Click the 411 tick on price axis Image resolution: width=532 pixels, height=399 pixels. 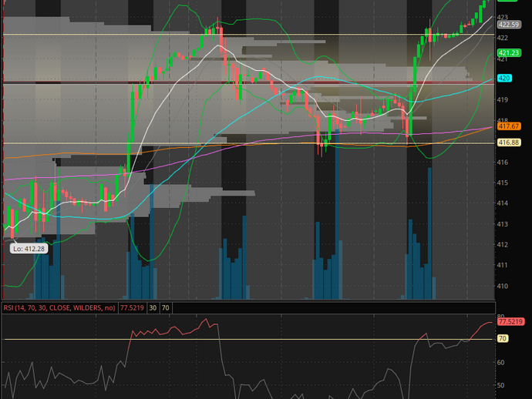pos(502,265)
